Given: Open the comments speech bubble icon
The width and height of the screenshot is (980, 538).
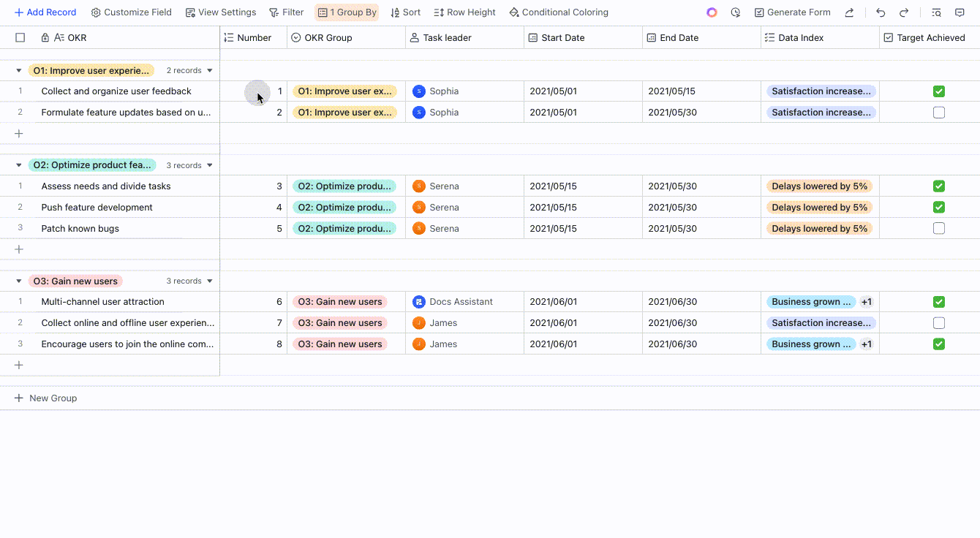Looking at the screenshot, I should click(x=960, y=12).
